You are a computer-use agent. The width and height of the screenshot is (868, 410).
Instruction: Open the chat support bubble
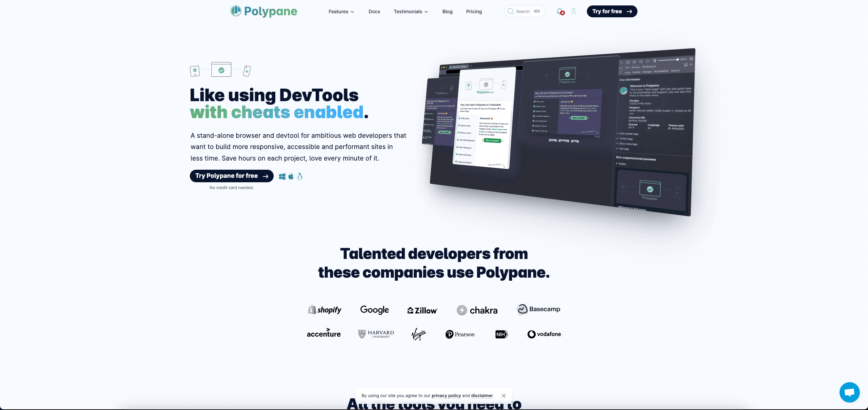point(849,392)
